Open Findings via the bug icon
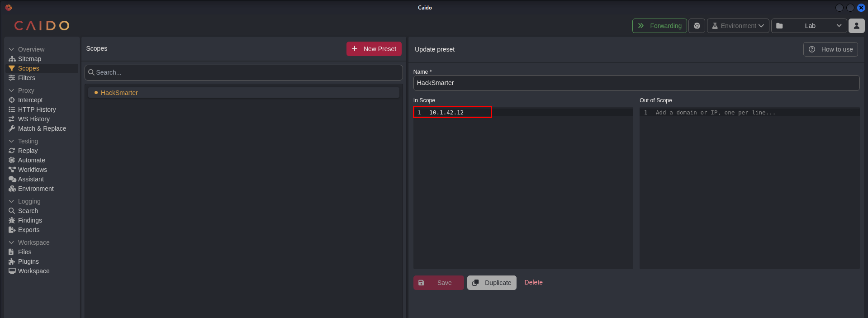The height and width of the screenshot is (318, 868). click(x=12, y=220)
